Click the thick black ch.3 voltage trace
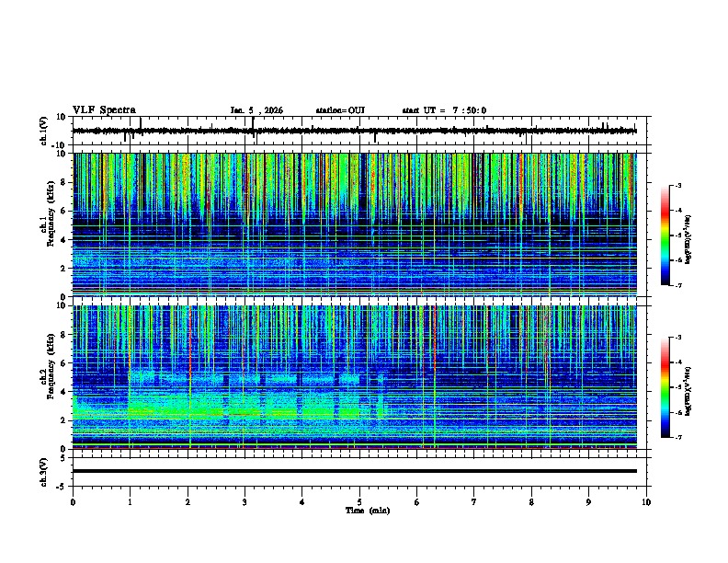This screenshot has height=563, width=728. [354, 471]
